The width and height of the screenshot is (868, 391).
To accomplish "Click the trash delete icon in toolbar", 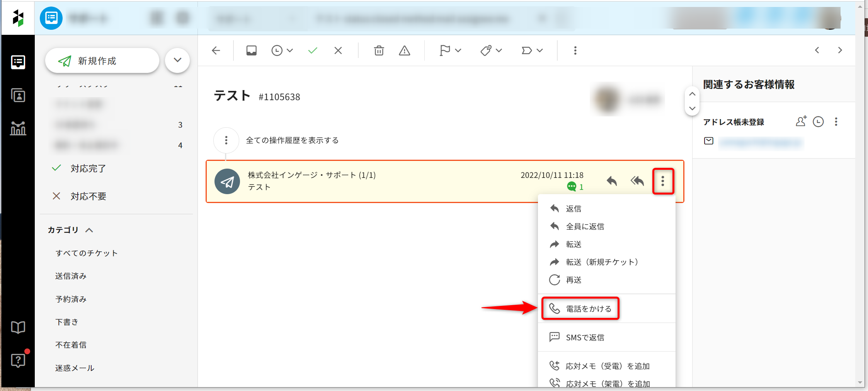I will click(x=379, y=51).
